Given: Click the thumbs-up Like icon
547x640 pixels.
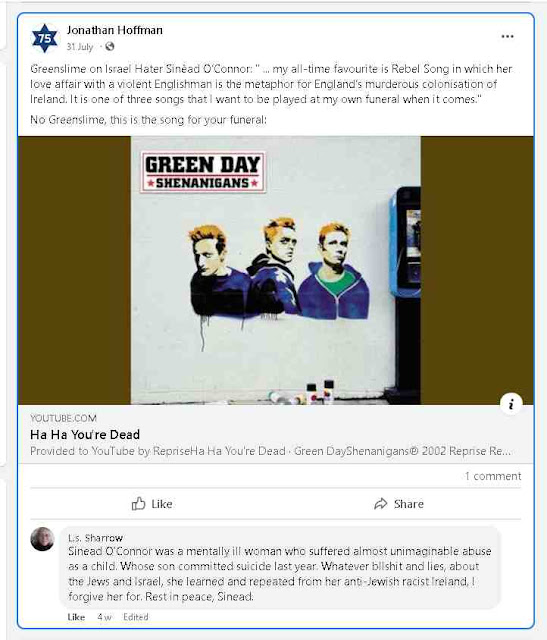Looking at the screenshot, I should [138, 504].
